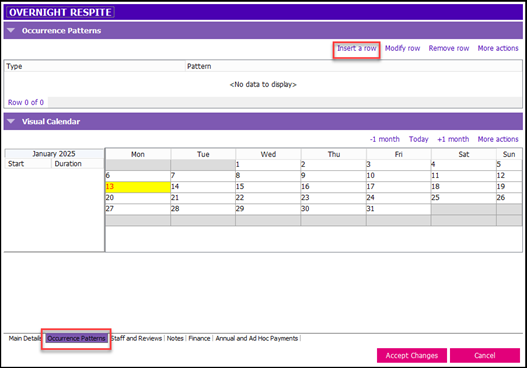The width and height of the screenshot is (527, 368).
Task: Select highlighted day 13 in calendar
Action: (x=138, y=187)
